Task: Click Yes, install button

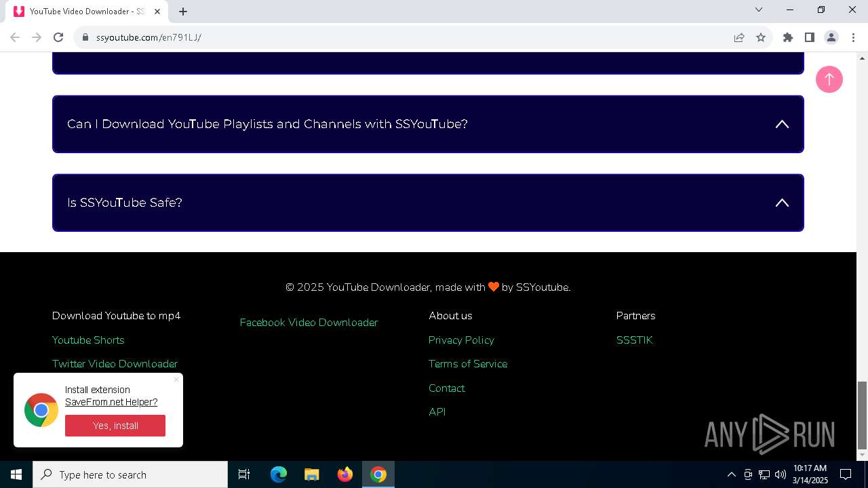Action: point(115,426)
